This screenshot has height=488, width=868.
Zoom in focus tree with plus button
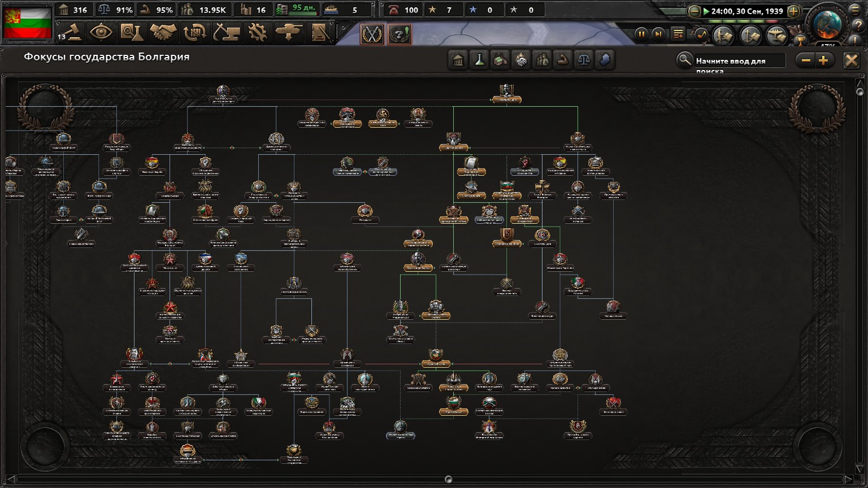click(824, 60)
